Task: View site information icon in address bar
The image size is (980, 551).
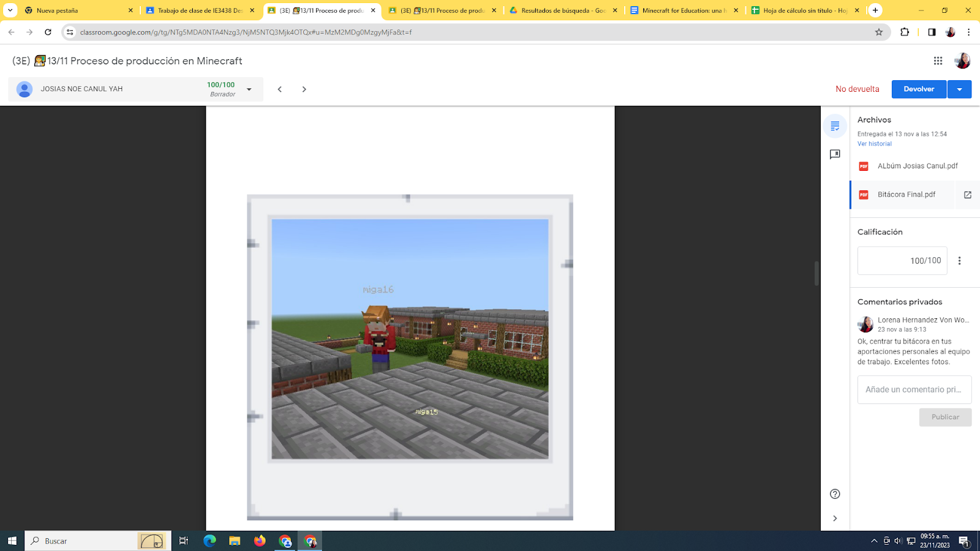Action: coord(70,32)
